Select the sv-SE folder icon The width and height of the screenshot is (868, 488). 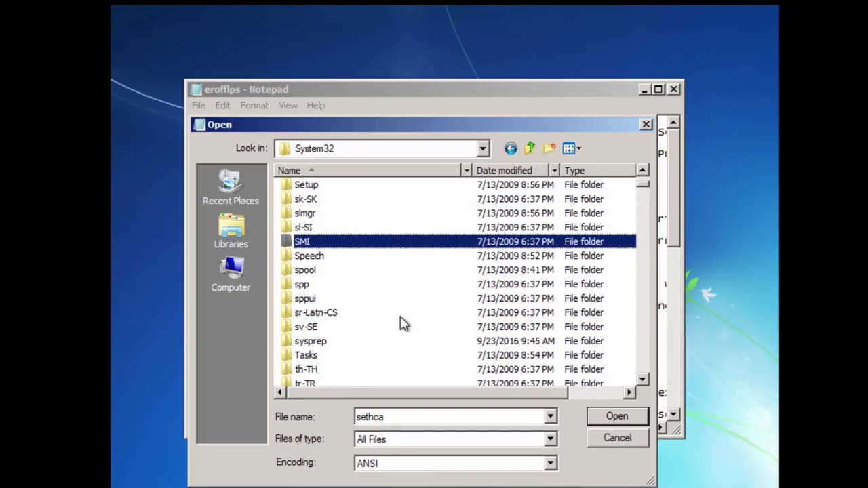tap(286, 327)
